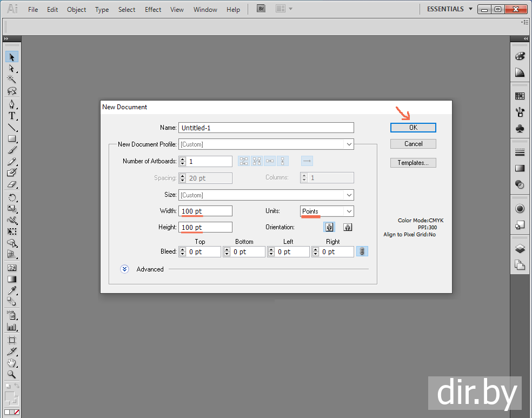The width and height of the screenshot is (532, 418).
Task: Select the Zoom tool in toolbar
Action: pos(11,374)
